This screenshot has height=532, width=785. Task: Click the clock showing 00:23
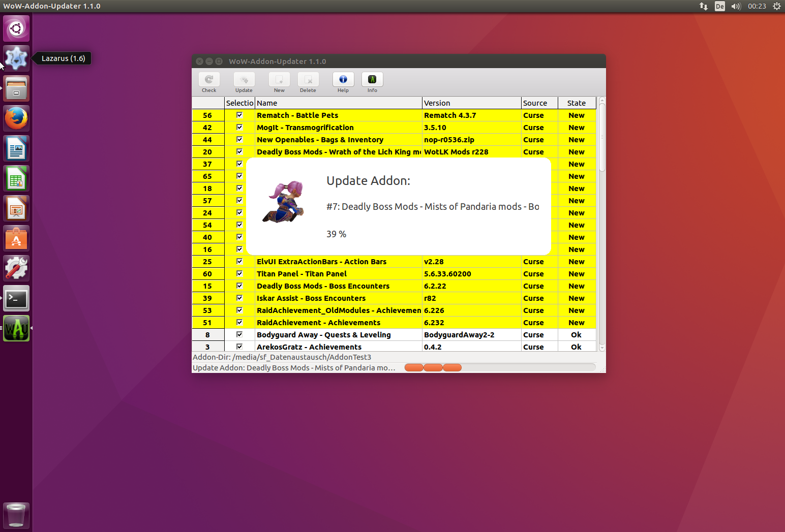pos(757,6)
